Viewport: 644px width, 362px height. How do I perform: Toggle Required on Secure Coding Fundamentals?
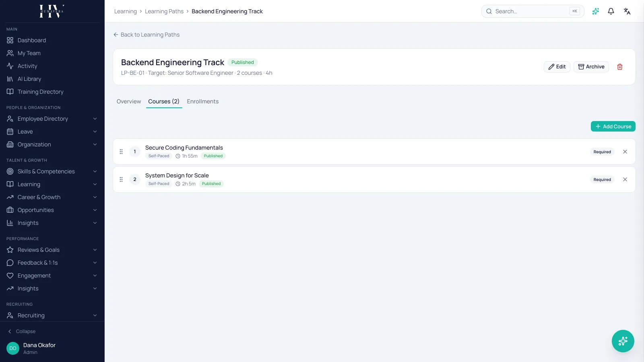602,152
